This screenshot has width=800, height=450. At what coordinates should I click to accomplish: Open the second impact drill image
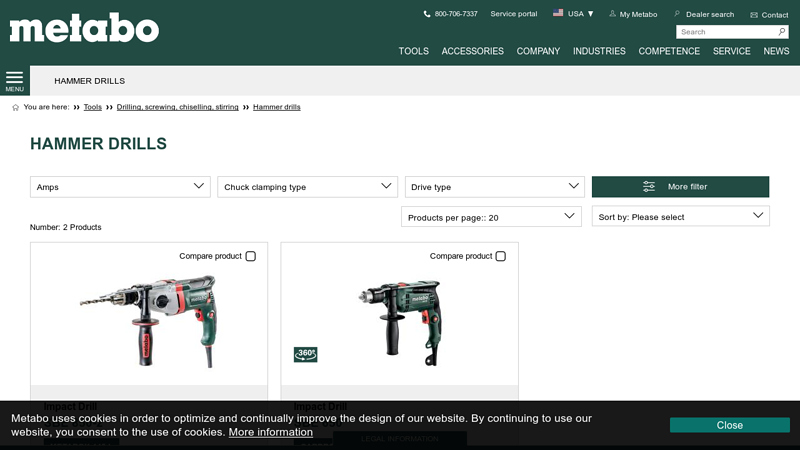(x=401, y=322)
